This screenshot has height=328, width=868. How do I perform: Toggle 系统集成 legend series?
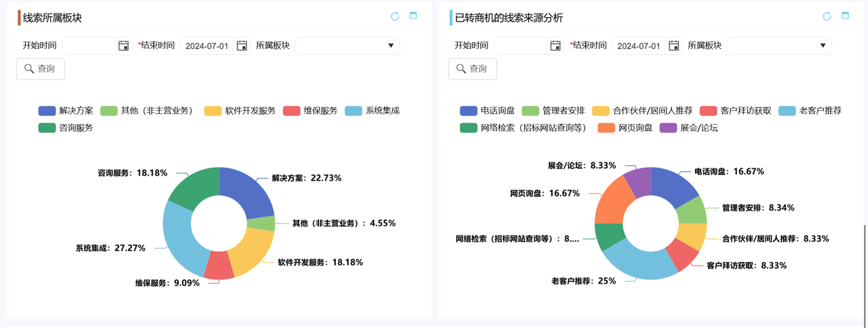tap(372, 111)
